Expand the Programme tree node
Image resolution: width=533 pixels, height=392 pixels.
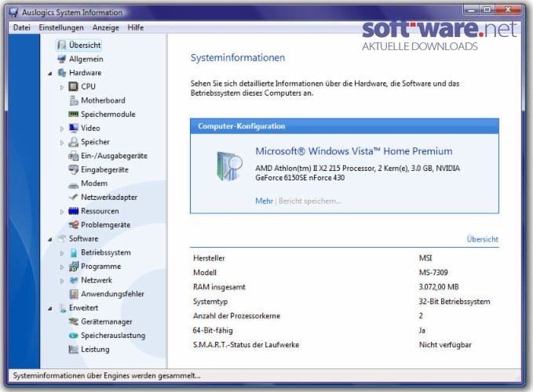62,267
